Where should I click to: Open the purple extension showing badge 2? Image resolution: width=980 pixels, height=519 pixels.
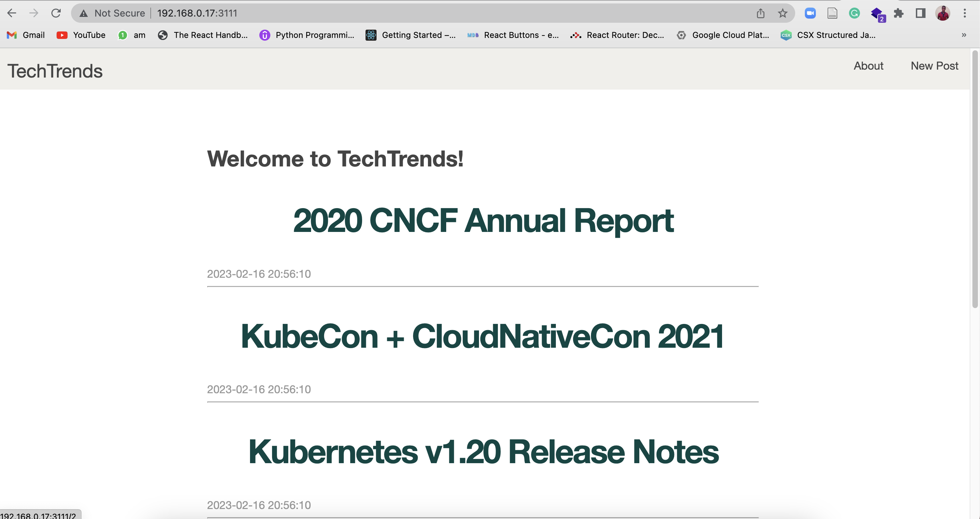coord(877,13)
